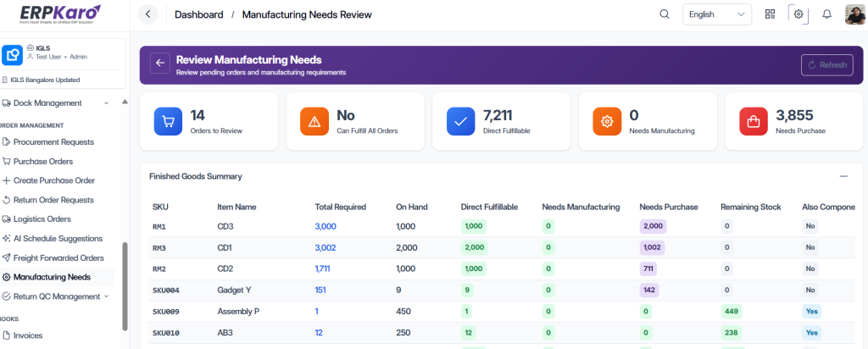
Task: Click the Total Required column header
Action: pos(341,207)
